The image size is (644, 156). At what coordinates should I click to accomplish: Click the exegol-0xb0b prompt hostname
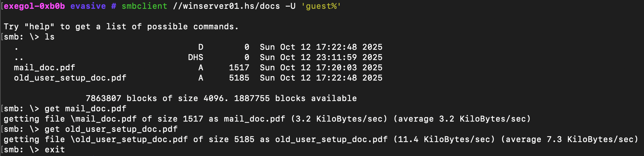point(34,6)
